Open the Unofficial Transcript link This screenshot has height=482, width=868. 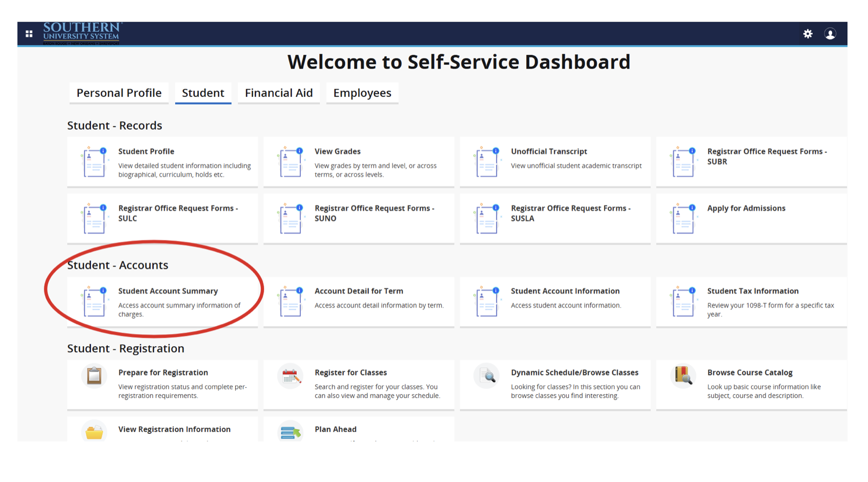tap(548, 151)
